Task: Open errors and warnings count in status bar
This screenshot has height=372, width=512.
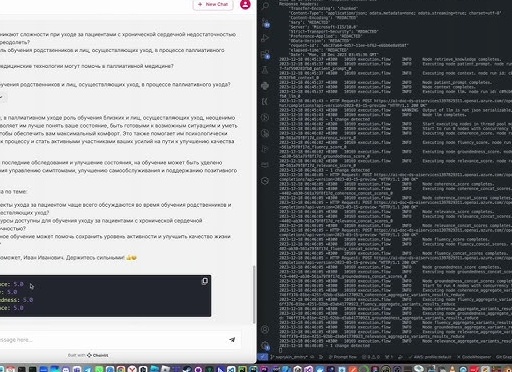Action: pos(371,357)
